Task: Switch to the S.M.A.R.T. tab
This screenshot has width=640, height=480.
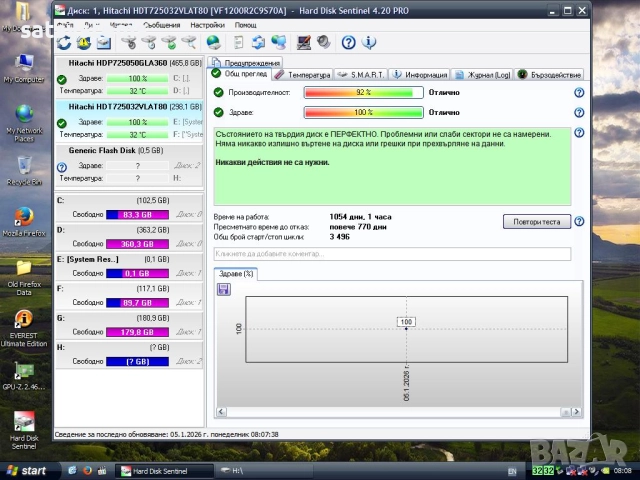Action: click(361, 74)
